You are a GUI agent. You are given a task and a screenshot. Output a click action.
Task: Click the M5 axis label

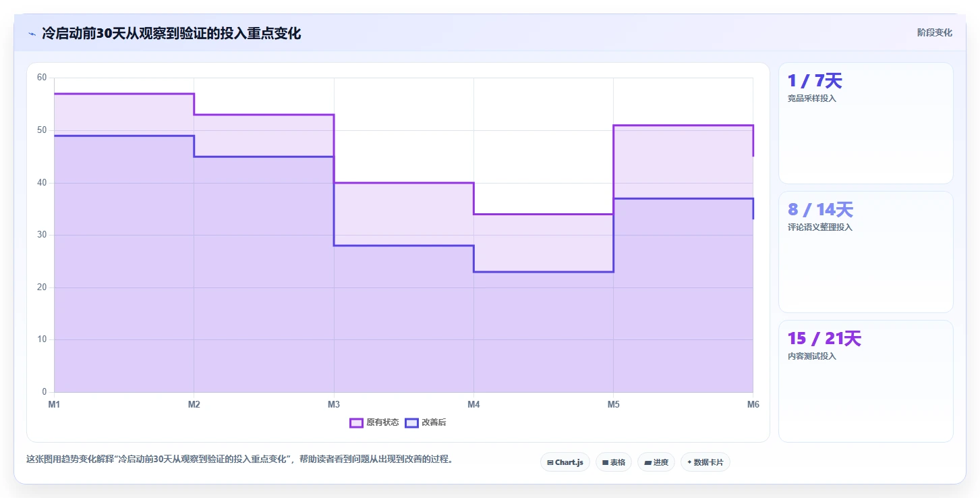(x=613, y=404)
